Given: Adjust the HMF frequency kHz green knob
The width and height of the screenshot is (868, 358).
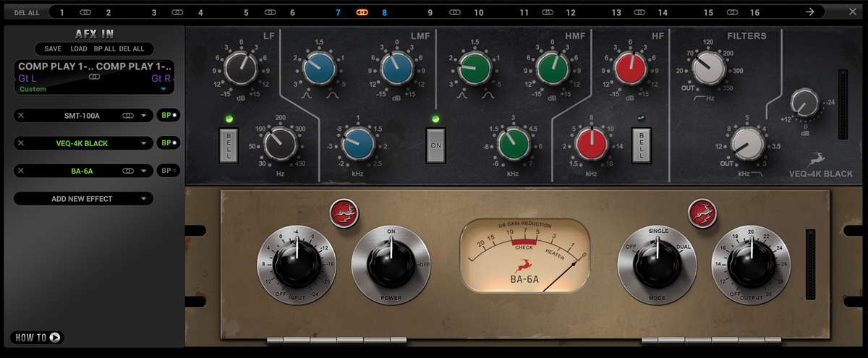Looking at the screenshot, I should pyautogui.click(x=513, y=144).
